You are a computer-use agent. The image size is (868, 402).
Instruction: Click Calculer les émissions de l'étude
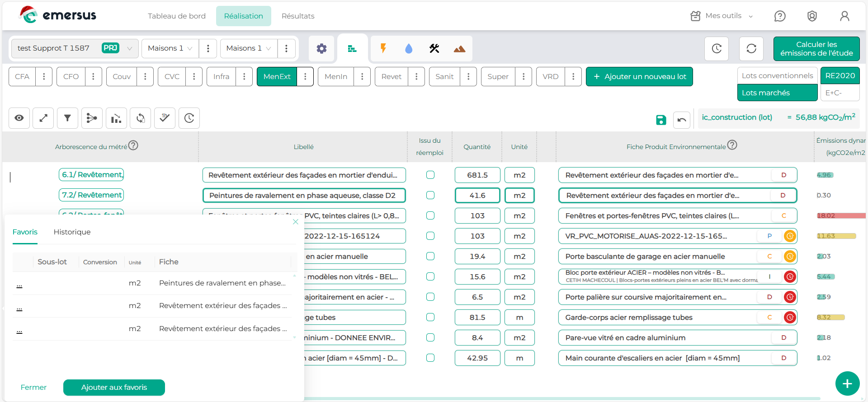[x=816, y=49]
